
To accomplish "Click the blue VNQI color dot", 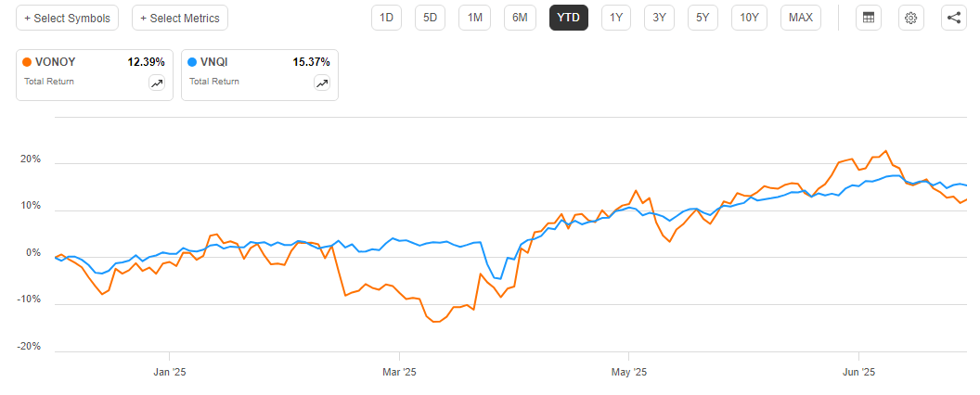I will [x=193, y=62].
